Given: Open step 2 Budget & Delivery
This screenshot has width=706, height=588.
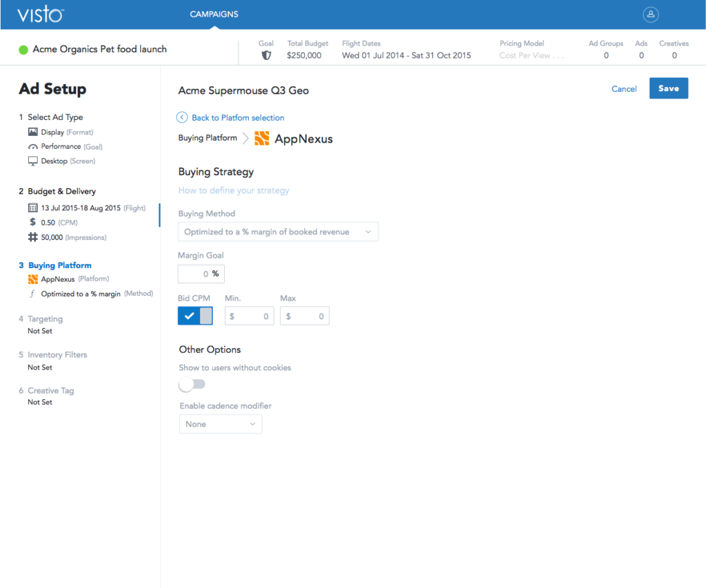Looking at the screenshot, I should pyautogui.click(x=57, y=192).
